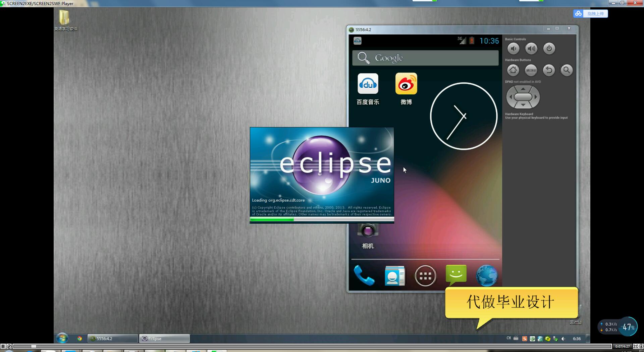Click the tray clock showing 6:36

pyautogui.click(x=577, y=339)
